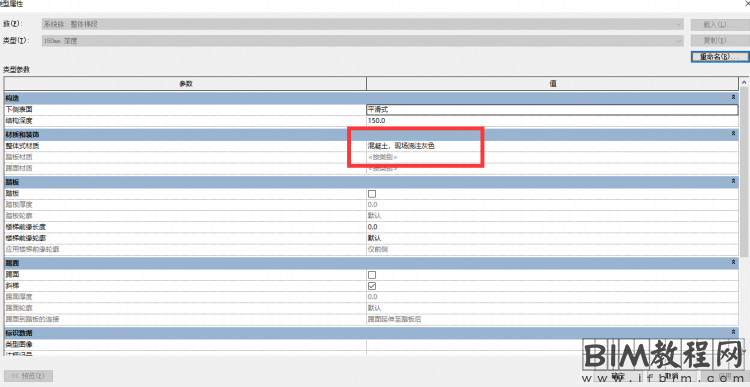This screenshot has height=387, width=750.
Task: Click the 确定 OK button
Action: pyautogui.click(x=618, y=376)
